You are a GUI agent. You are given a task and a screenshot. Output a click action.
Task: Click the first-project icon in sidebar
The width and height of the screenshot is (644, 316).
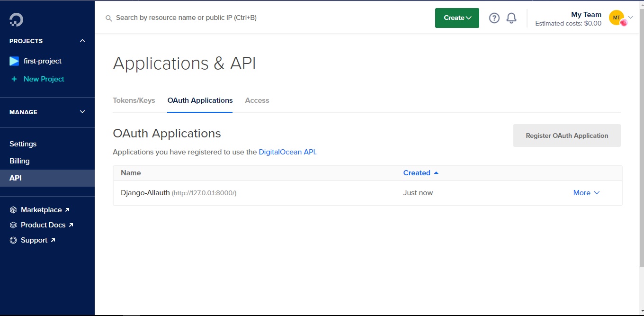14,61
